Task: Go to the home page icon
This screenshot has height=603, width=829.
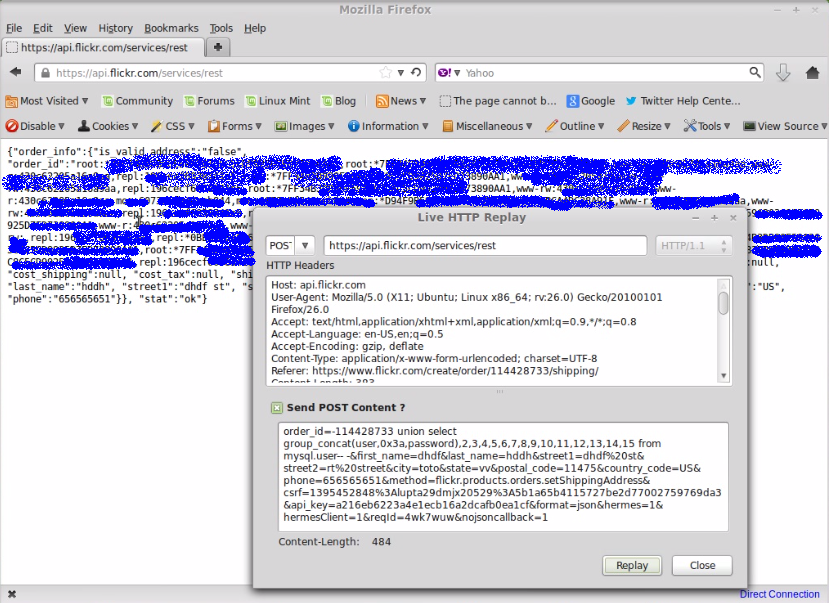Action: [812, 72]
